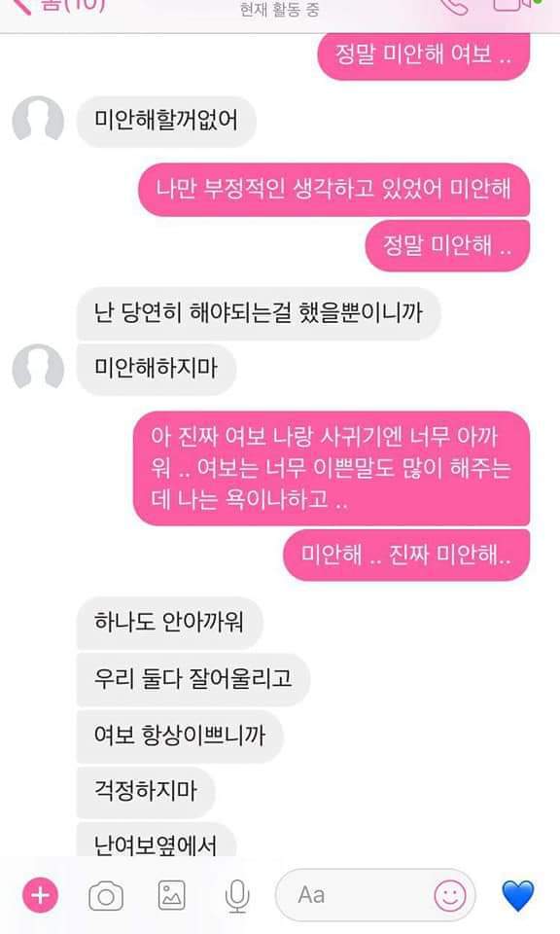Open the emoji picker smiley face
This screenshot has height=934, width=560.
click(x=450, y=895)
